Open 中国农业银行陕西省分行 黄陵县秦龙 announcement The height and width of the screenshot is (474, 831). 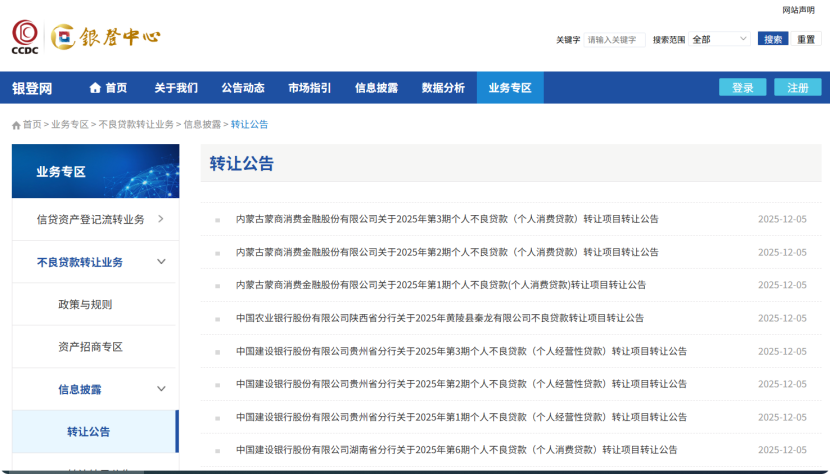tap(440, 318)
